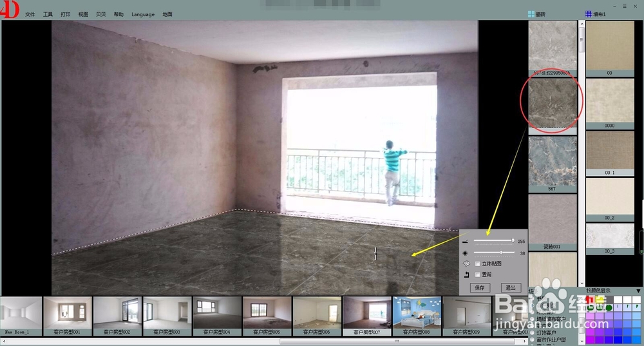Screen dimensions: 644x346
Task: Enable the 立体贴图 checkbox
Action: (477, 264)
